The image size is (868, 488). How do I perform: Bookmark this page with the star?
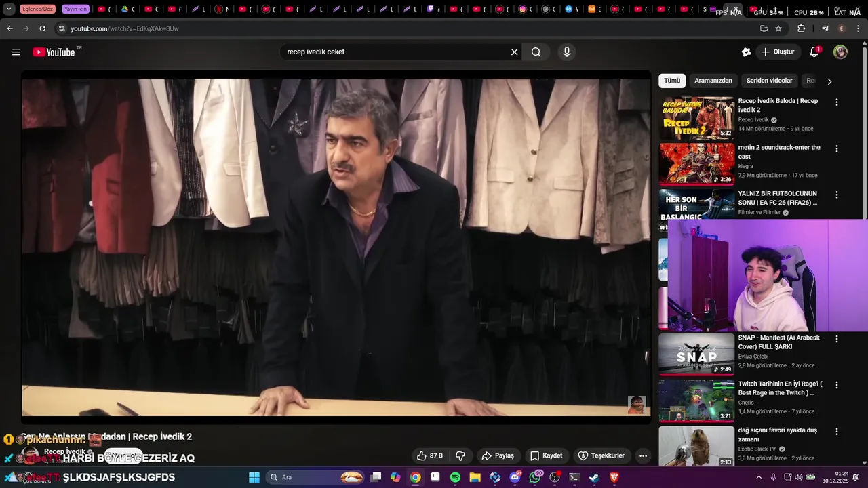pyautogui.click(x=778, y=28)
